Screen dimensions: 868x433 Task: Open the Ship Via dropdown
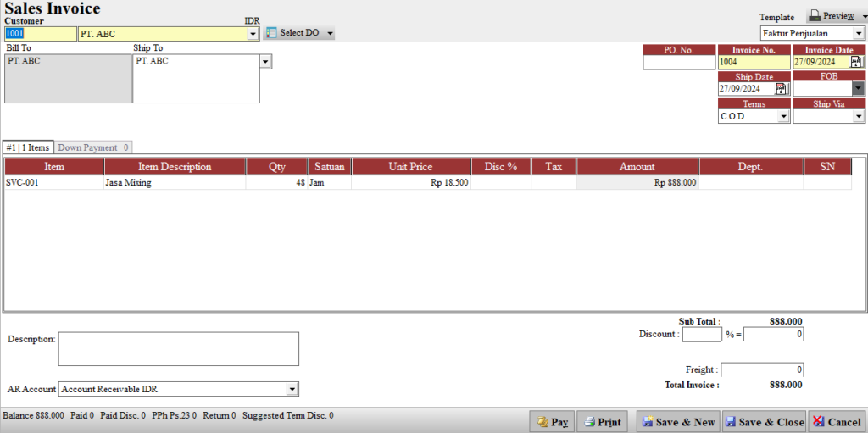point(858,116)
